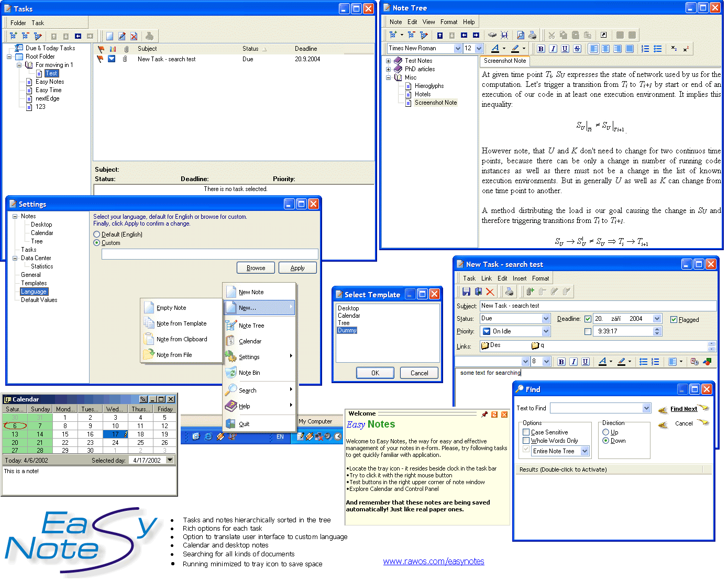Click edit folder icon in Tasks toolbar
The width and height of the screenshot is (728, 582).
(38, 36)
